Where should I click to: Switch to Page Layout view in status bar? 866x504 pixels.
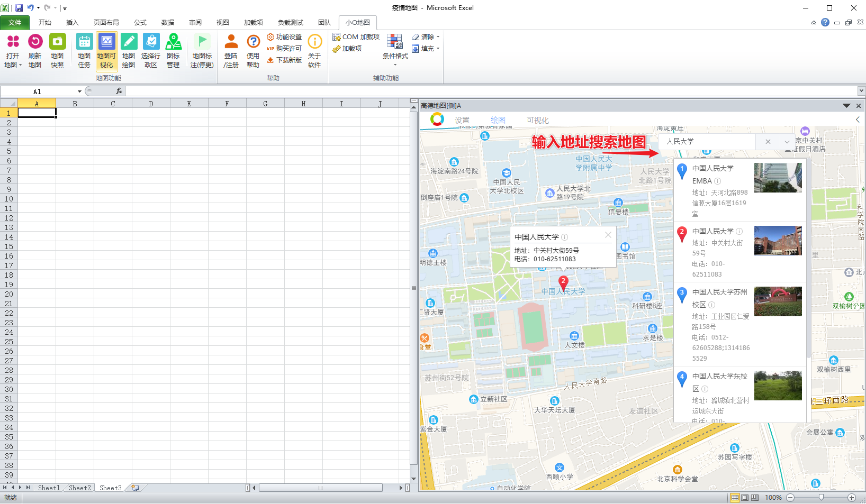pyautogui.click(x=745, y=498)
